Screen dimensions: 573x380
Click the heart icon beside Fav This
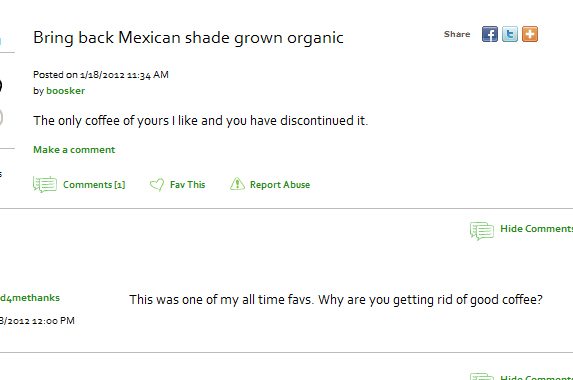(x=157, y=185)
